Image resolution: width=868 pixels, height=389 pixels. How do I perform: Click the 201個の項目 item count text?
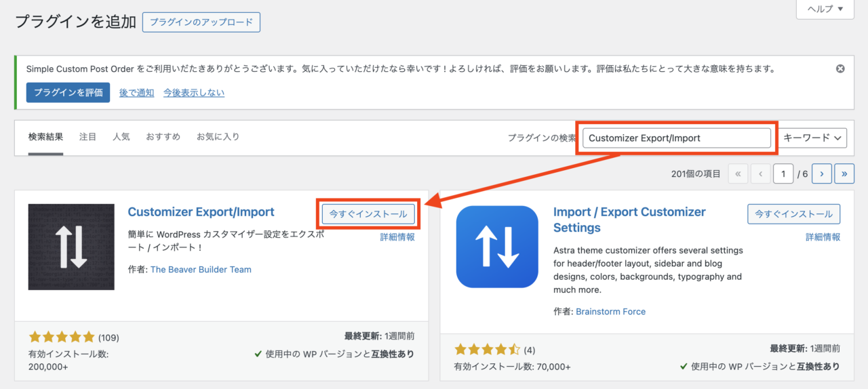click(696, 174)
